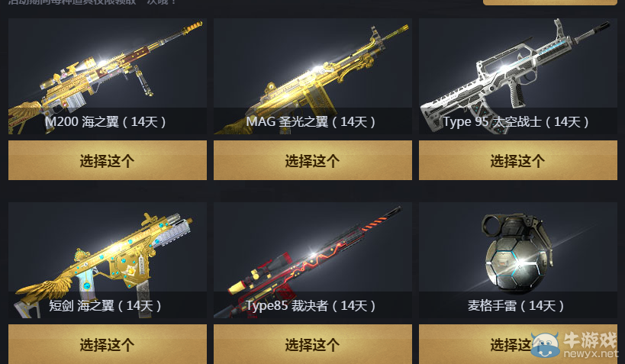Click the Type 95 太空战士 rifle image

click(x=517, y=76)
